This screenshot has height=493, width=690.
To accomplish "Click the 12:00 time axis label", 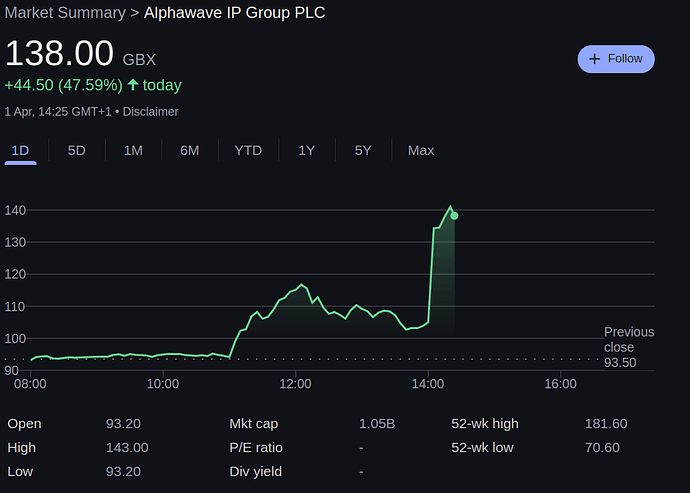I will point(295,384).
